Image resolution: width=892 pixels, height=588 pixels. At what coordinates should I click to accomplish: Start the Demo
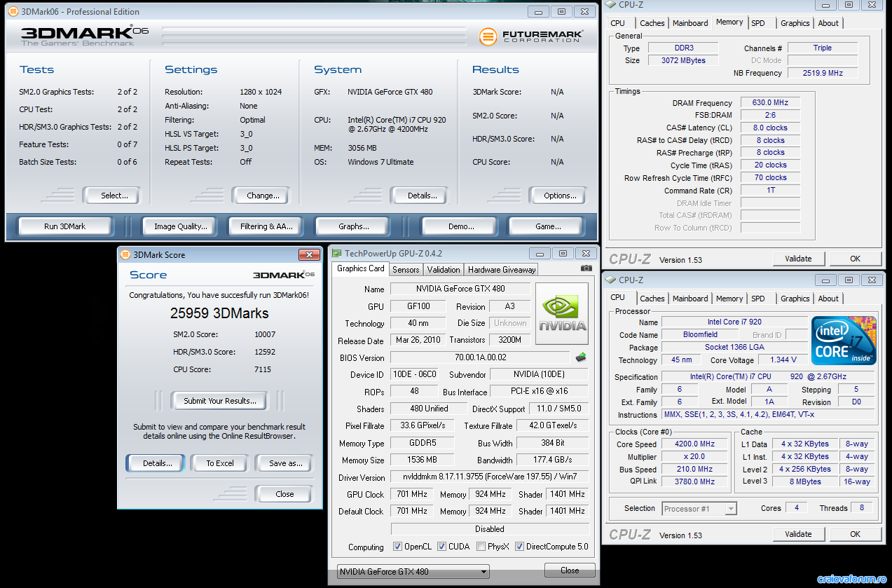(461, 226)
